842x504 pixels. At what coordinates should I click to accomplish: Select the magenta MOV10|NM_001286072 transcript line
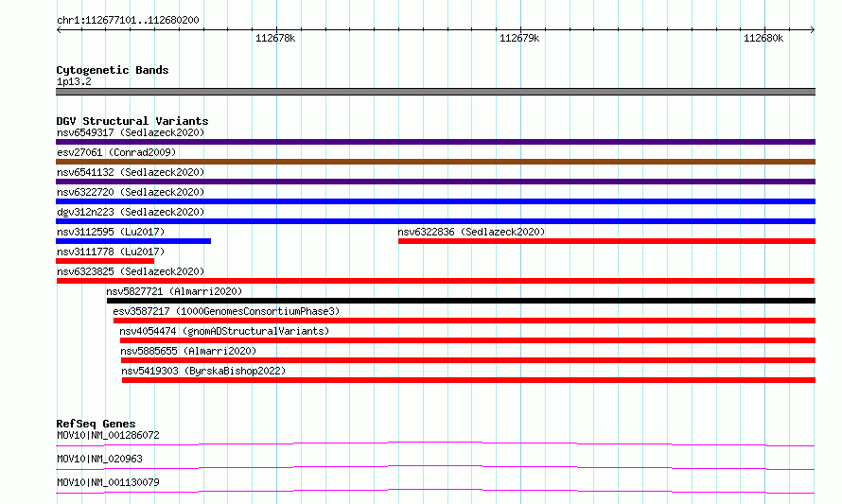pos(435,443)
